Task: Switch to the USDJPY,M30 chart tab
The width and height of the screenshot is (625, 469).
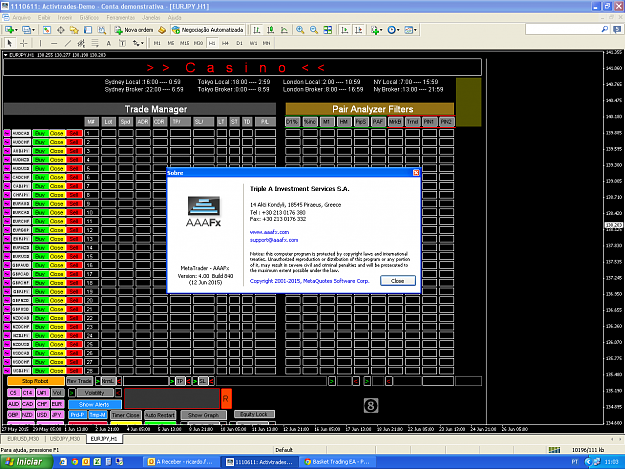Action: (x=65, y=439)
